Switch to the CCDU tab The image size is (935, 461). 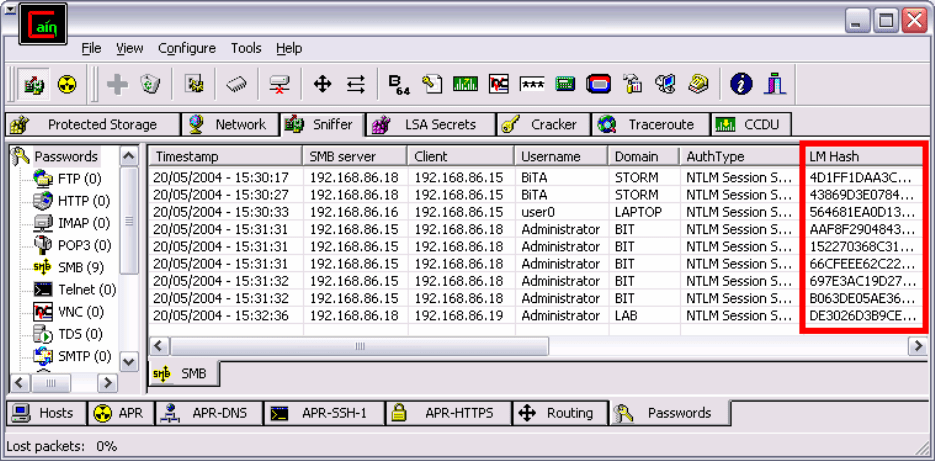[751, 125]
